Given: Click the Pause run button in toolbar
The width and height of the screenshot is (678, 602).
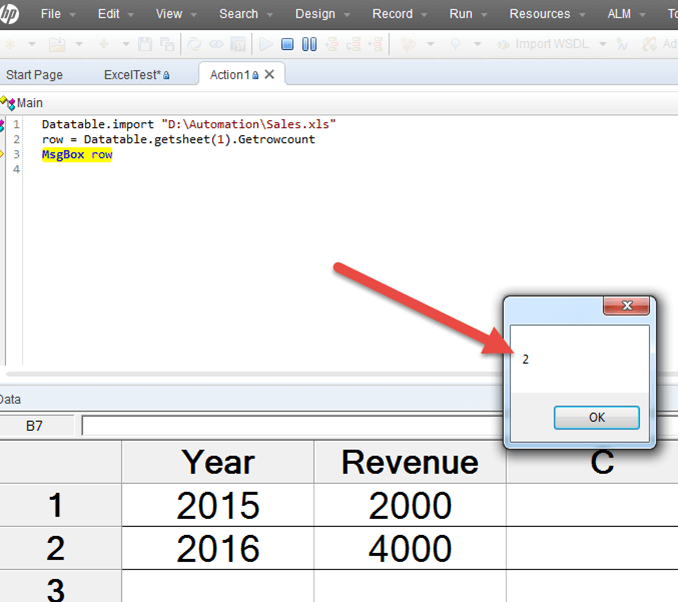Looking at the screenshot, I should click(309, 45).
